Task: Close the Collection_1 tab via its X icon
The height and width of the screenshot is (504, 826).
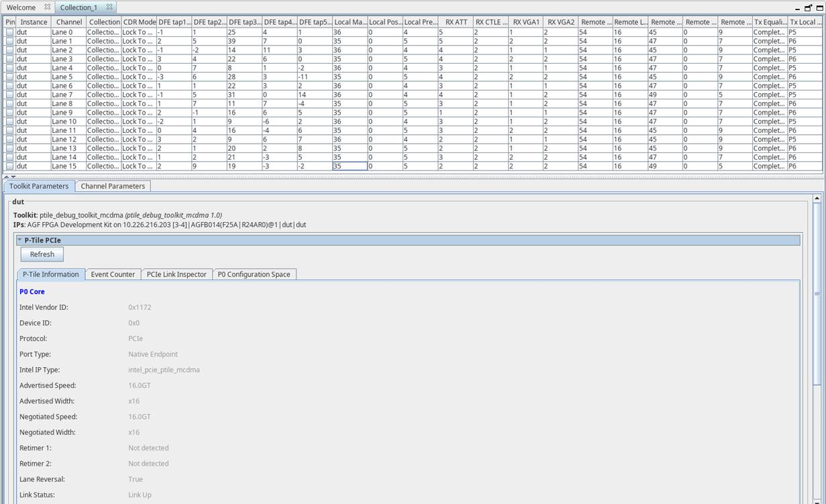Action: click(x=109, y=7)
